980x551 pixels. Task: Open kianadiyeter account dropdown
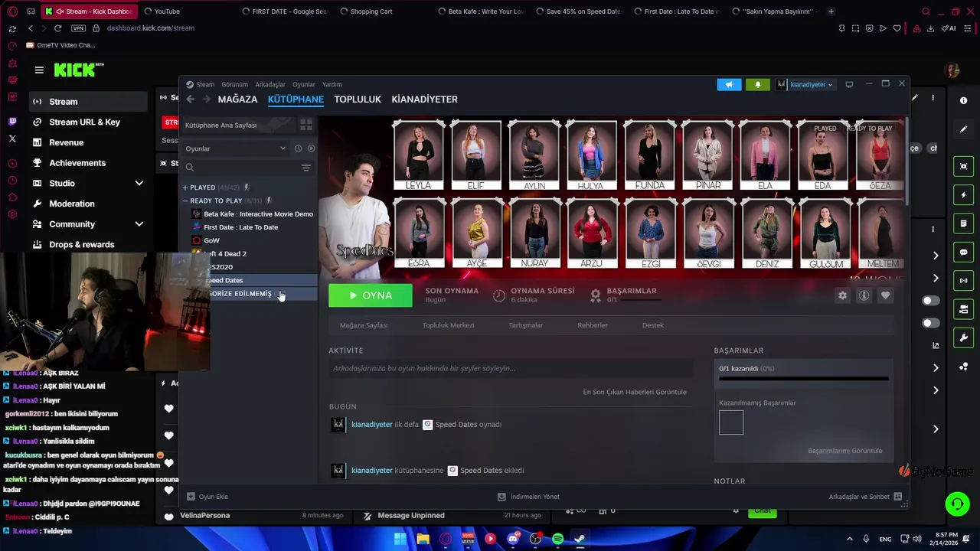805,84
